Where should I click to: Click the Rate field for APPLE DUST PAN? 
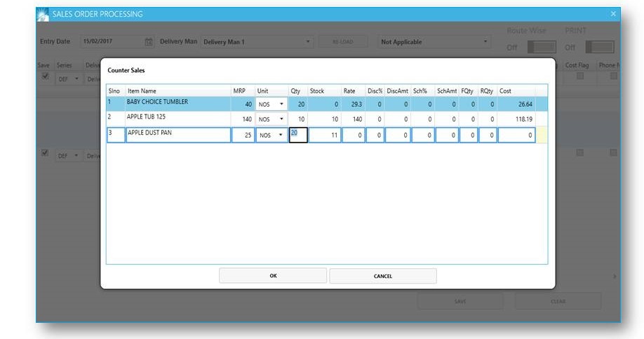[353, 135]
